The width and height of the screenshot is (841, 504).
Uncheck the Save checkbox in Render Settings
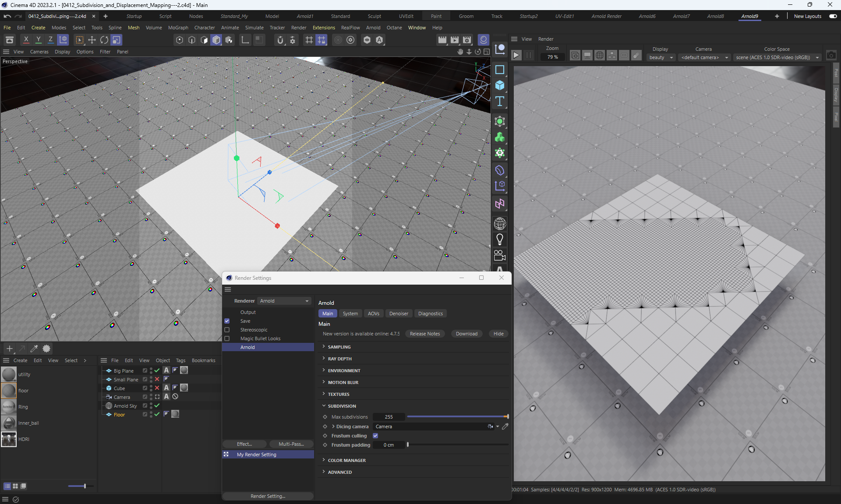[227, 321]
